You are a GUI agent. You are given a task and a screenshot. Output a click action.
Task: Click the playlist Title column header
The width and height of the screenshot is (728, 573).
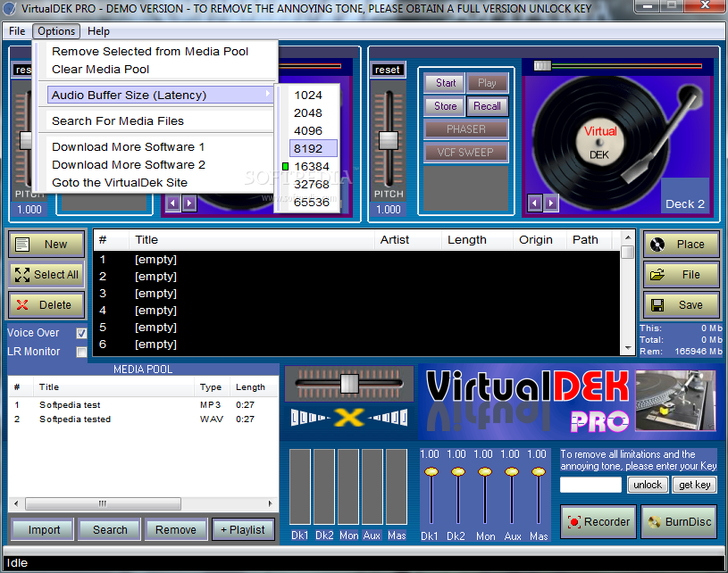pyautogui.click(x=251, y=240)
